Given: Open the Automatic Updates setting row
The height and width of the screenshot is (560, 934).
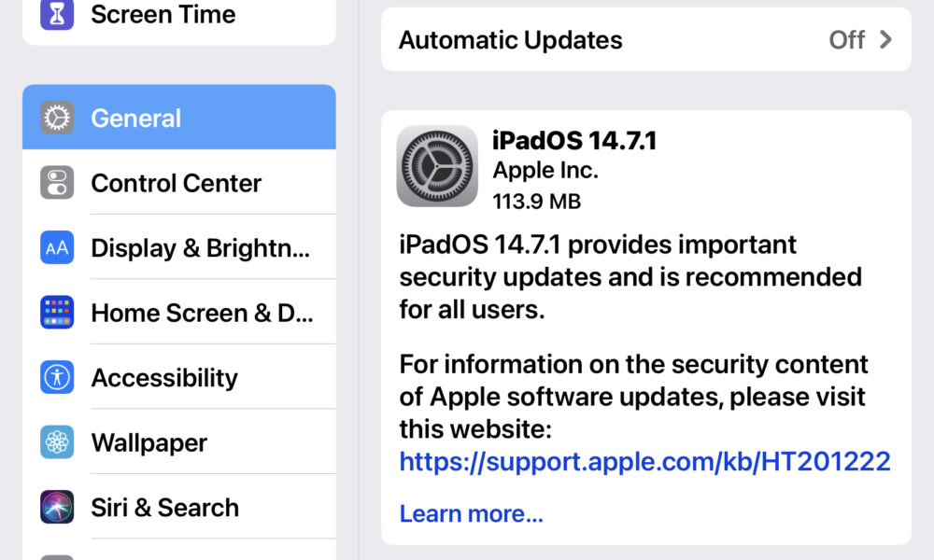Looking at the screenshot, I should point(646,39).
